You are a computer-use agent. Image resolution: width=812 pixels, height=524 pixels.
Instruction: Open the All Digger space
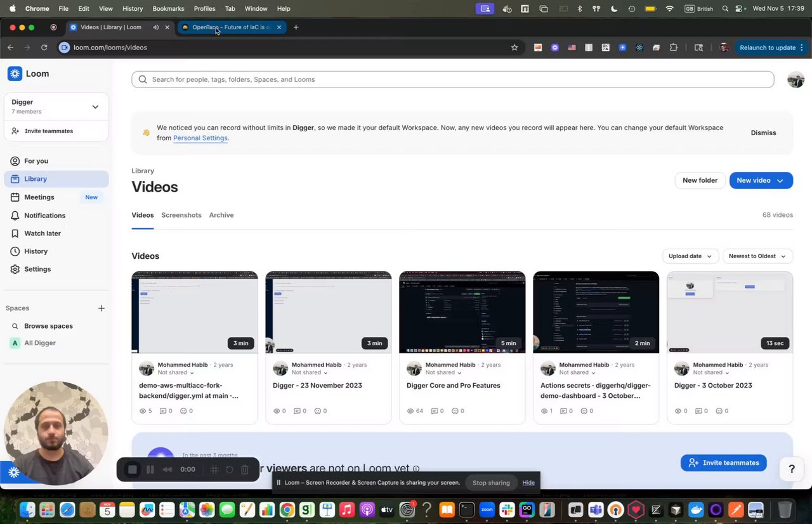coord(40,343)
